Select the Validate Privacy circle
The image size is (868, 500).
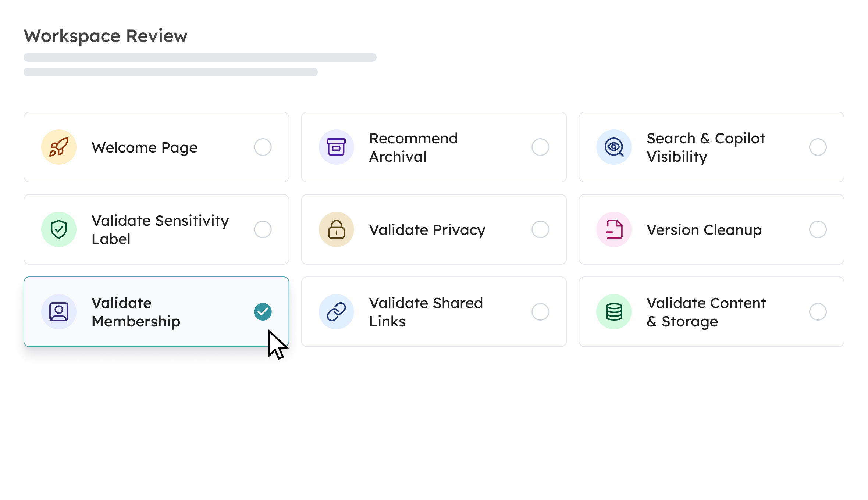point(540,229)
